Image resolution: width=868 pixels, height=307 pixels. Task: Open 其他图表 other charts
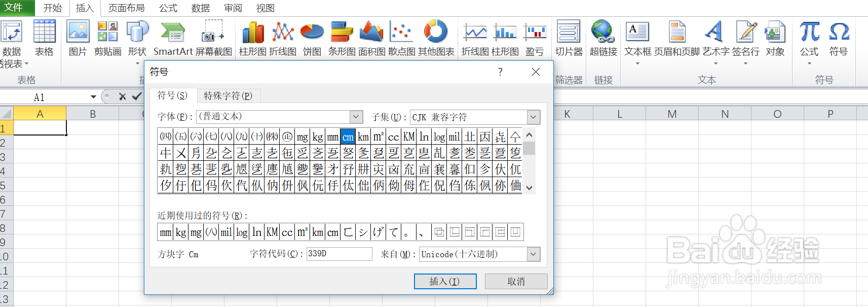tap(436, 39)
